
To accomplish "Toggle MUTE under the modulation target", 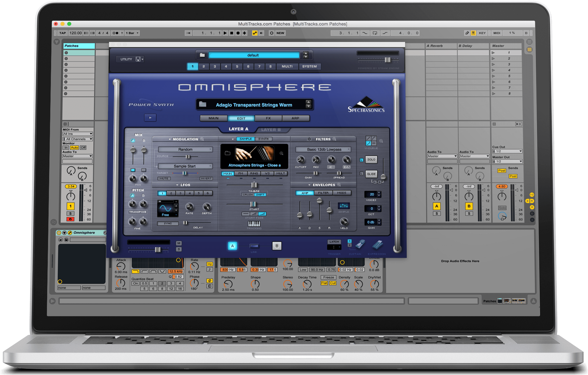I will click(164, 178).
